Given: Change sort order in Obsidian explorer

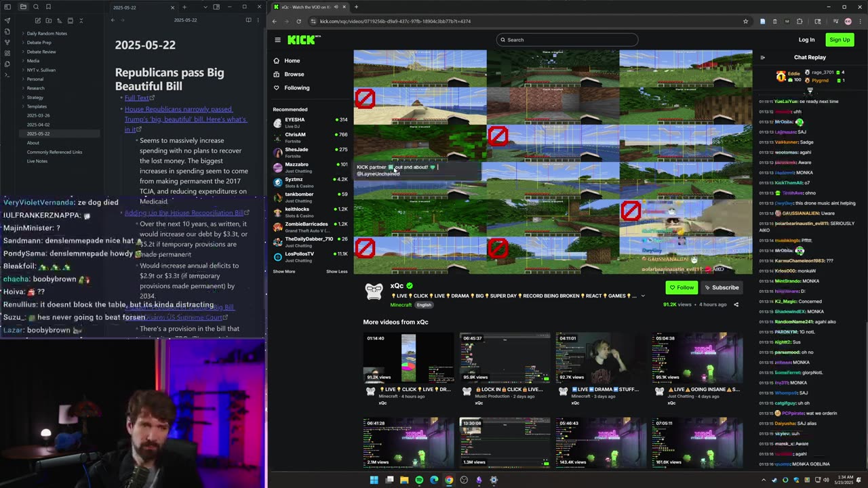Looking at the screenshot, I should point(60,20).
